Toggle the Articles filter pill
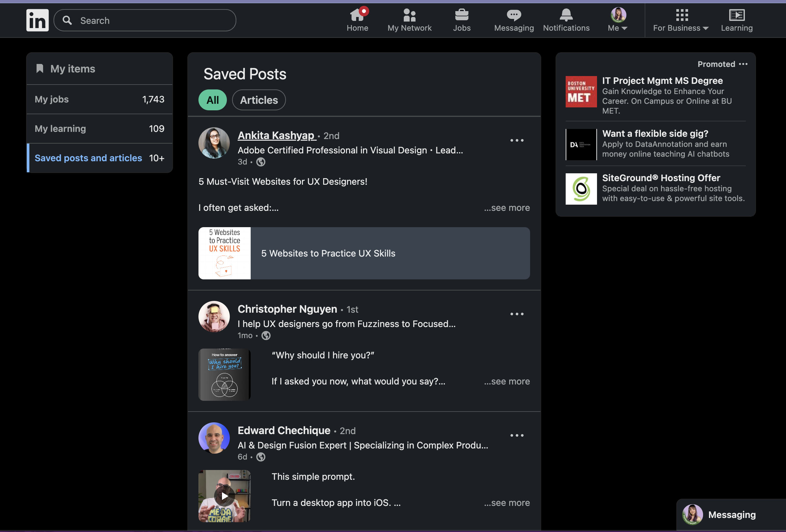Viewport: 786px width, 532px height. [x=259, y=100]
